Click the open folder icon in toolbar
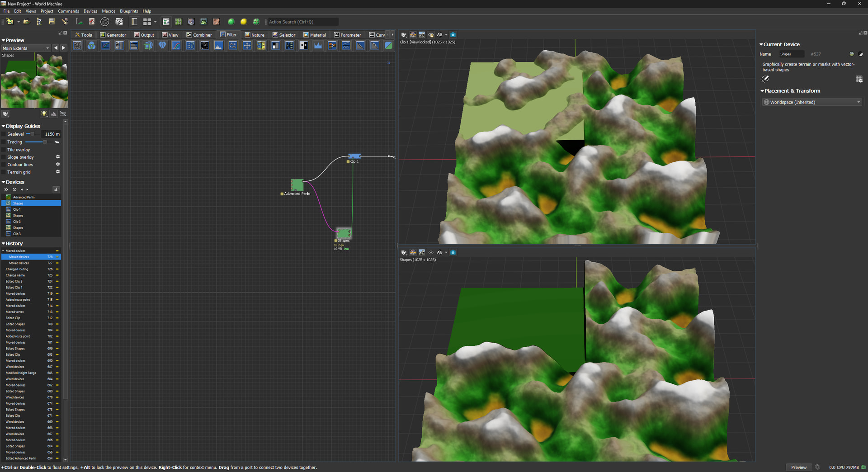 point(27,22)
